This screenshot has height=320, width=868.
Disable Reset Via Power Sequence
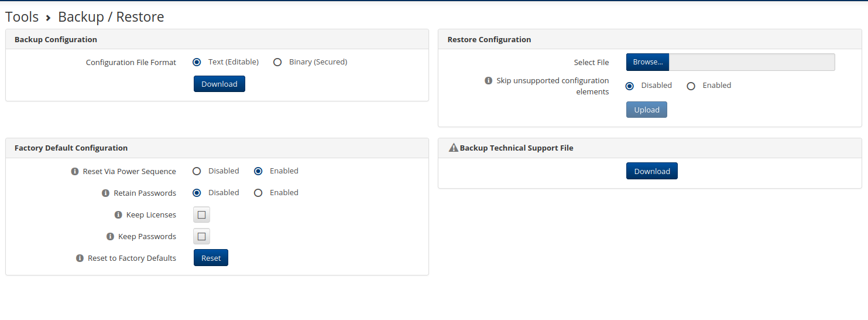[197, 171]
